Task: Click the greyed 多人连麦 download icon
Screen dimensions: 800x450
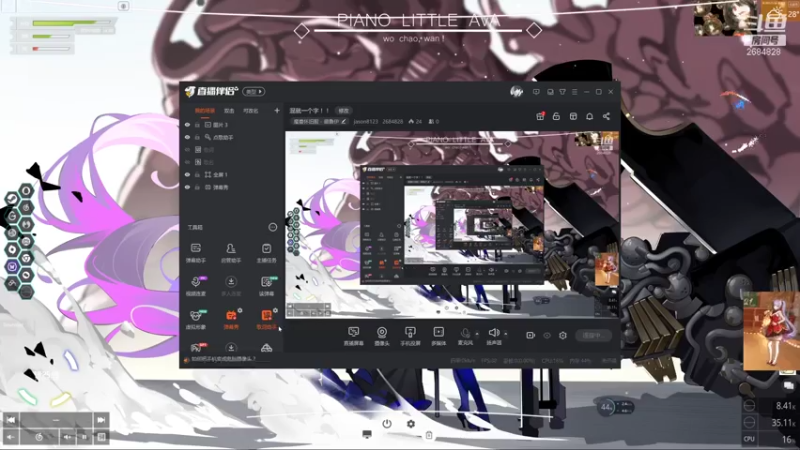Action: pyautogui.click(x=231, y=282)
